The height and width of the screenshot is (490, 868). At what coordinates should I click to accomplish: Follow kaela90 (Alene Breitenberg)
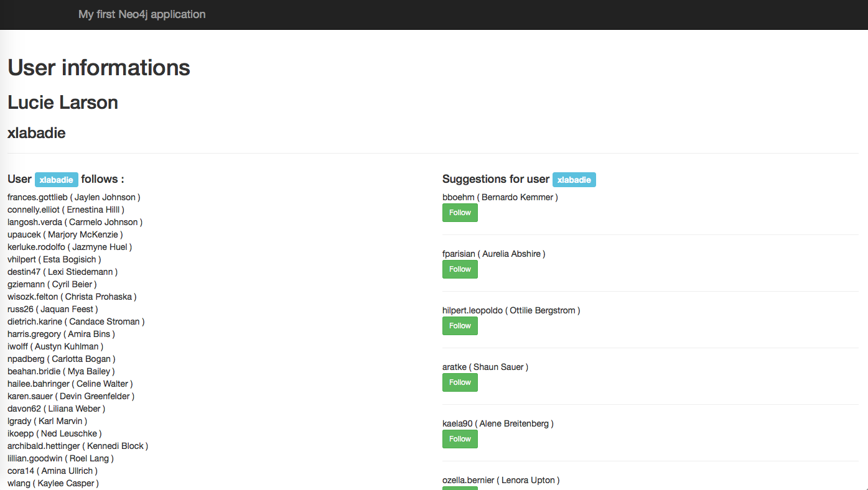click(x=460, y=439)
